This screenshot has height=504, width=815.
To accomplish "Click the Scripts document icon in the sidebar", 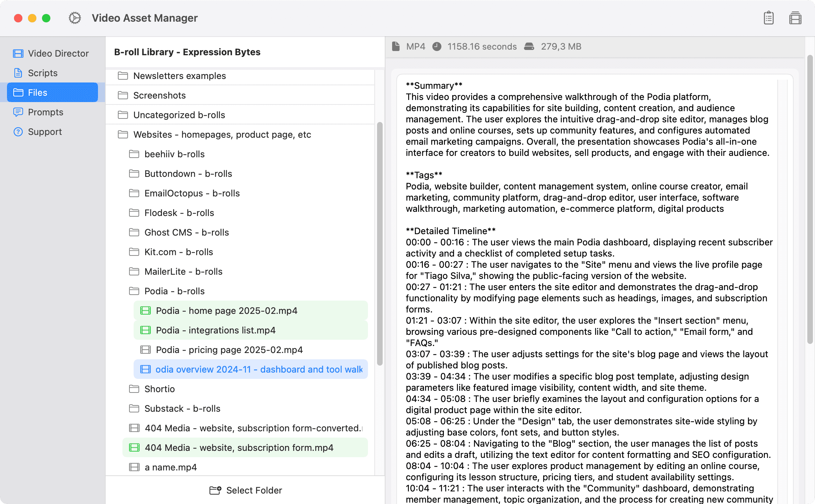I will 18,73.
